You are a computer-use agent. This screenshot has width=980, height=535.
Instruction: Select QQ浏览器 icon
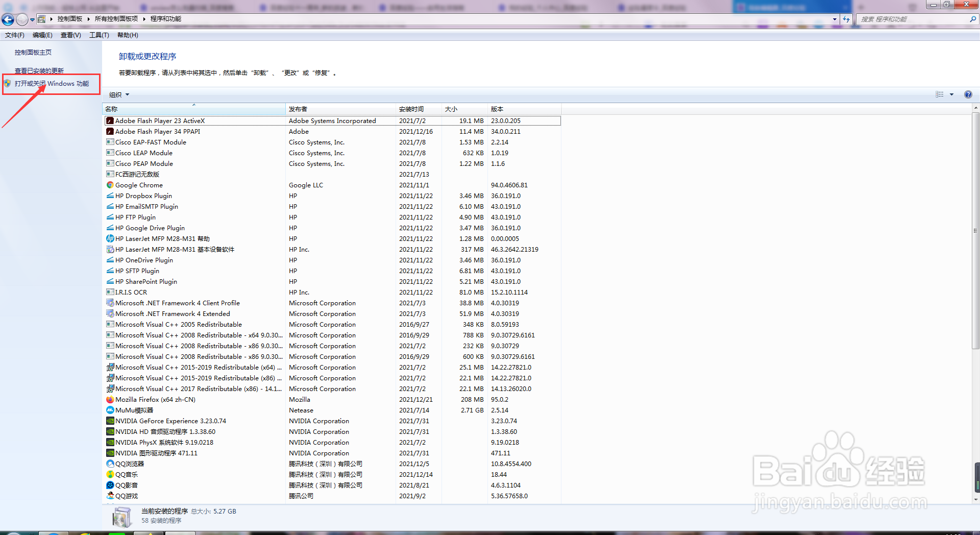tap(110, 464)
